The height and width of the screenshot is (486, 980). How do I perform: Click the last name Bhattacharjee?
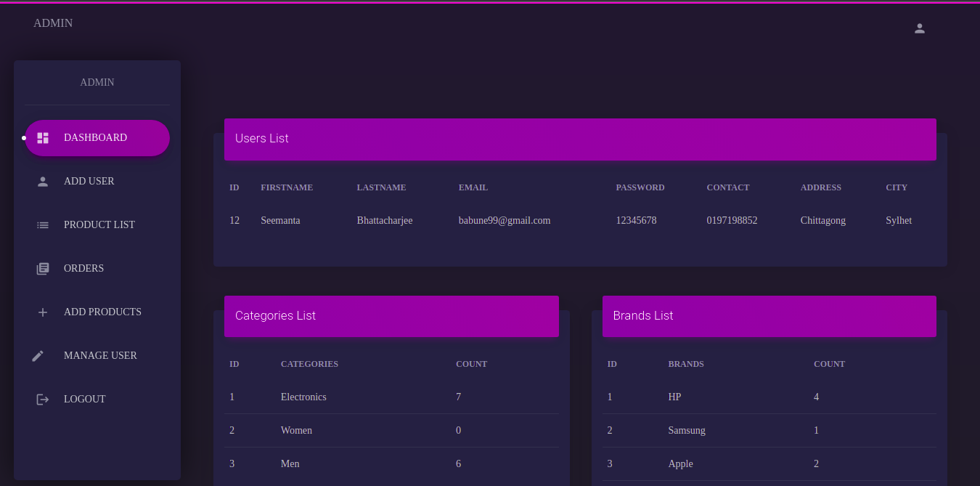click(385, 220)
